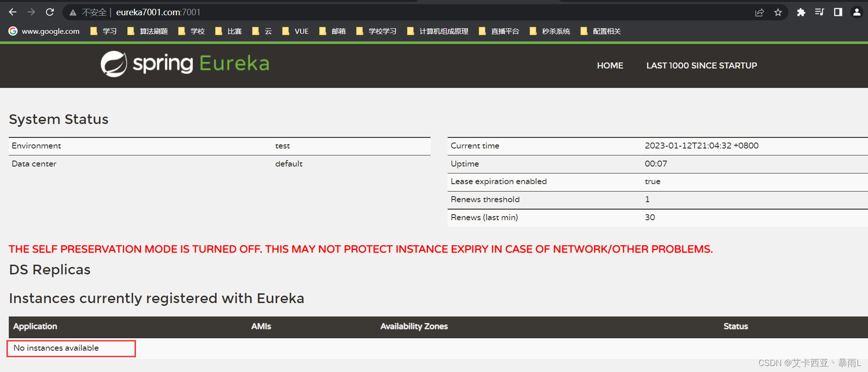Open the extensions puzzle icon
The height and width of the screenshot is (372, 868).
click(x=801, y=12)
